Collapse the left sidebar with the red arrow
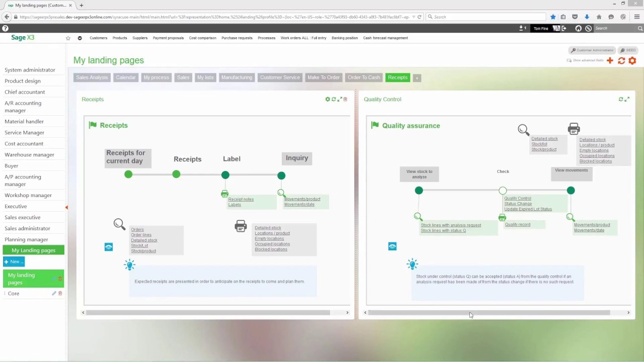Screen dimensions: 644x362 tap(66, 207)
